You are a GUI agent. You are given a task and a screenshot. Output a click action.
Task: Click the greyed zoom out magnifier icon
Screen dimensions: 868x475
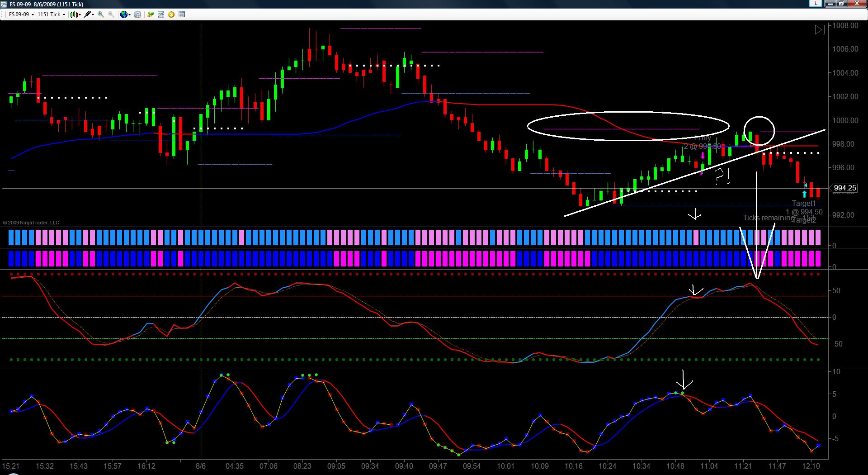pos(111,14)
